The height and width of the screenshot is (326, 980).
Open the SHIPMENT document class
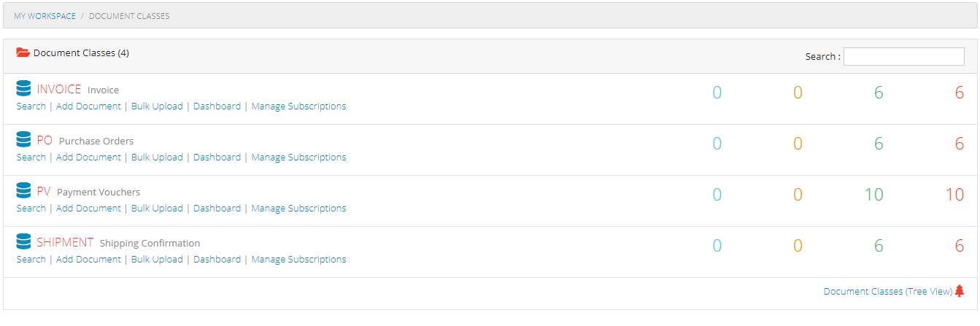coord(65,242)
